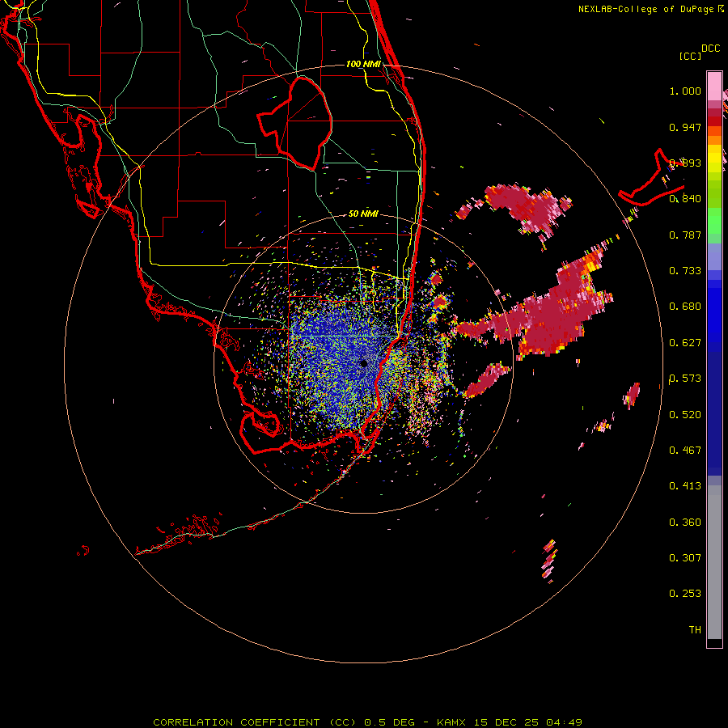Click the DCC label above the legend

pyautogui.click(x=711, y=49)
